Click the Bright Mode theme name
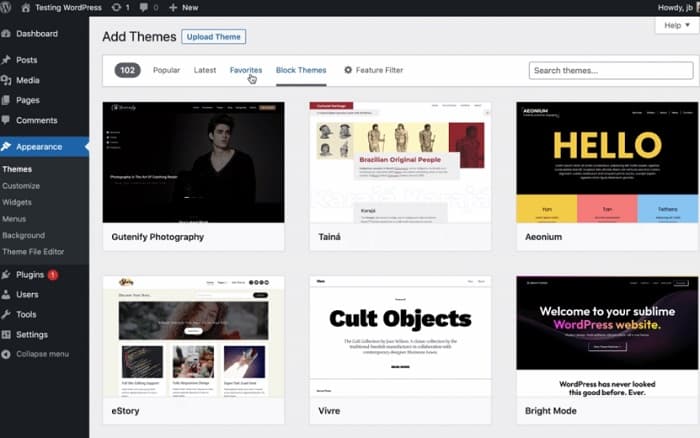Screen dimensions: 700x438 550,411
